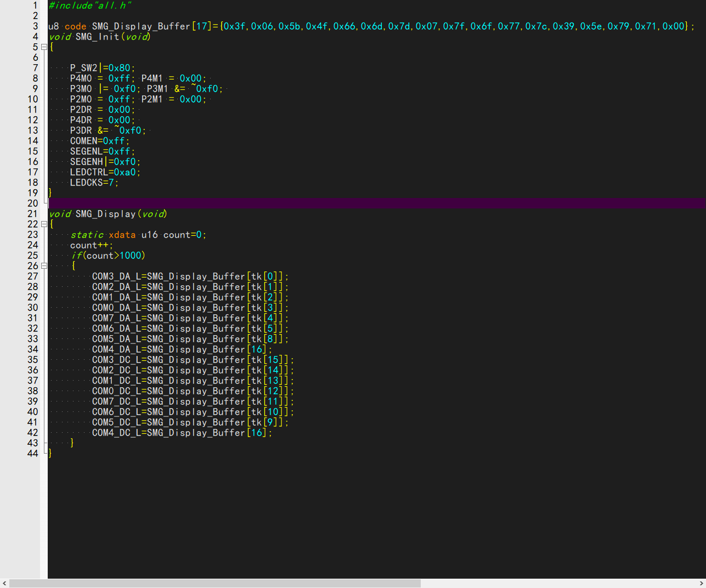The image size is (706, 588).
Task: Click the COMEN=0xff line
Action: 99,141
